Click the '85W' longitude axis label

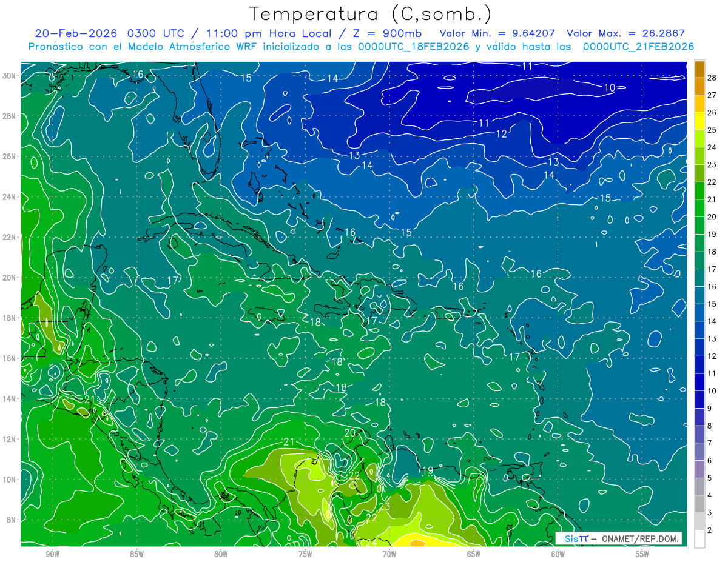click(136, 555)
